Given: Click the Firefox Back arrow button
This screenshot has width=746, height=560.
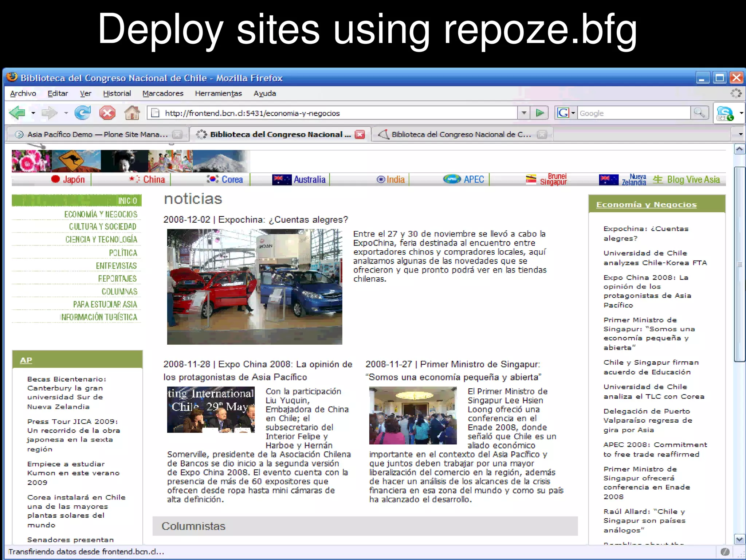Looking at the screenshot, I should (x=17, y=113).
